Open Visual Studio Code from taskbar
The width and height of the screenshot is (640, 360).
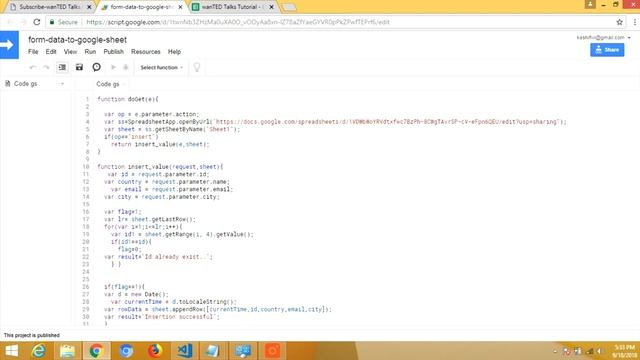pos(184,351)
